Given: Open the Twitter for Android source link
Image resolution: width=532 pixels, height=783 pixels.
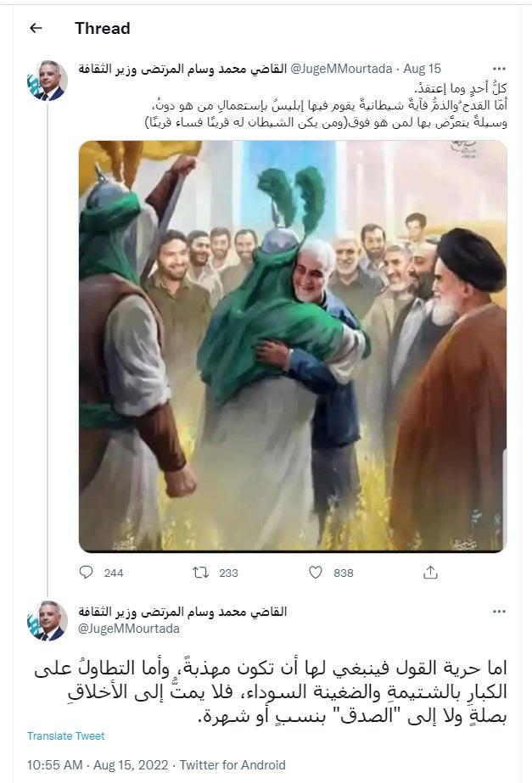Looking at the screenshot, I should tap(232, 765).
